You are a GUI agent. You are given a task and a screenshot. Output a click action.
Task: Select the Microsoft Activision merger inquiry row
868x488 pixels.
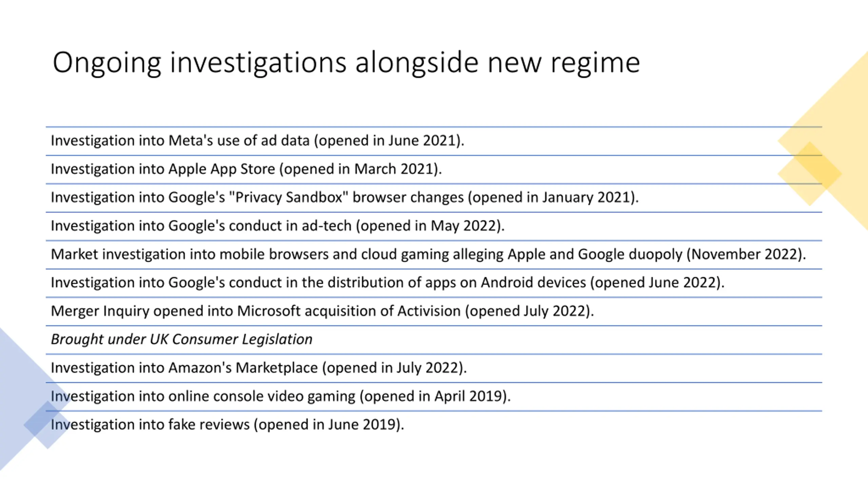pyautogui.click(x=322, y=311)
